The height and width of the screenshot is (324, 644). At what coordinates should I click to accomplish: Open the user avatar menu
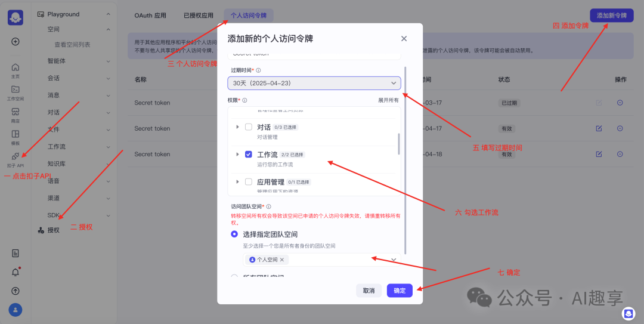(15, 310)
